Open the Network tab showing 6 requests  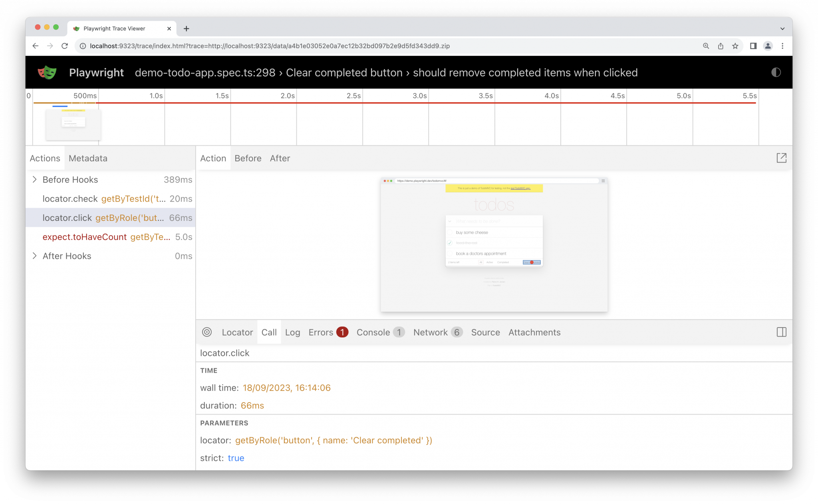coord(431,332)
